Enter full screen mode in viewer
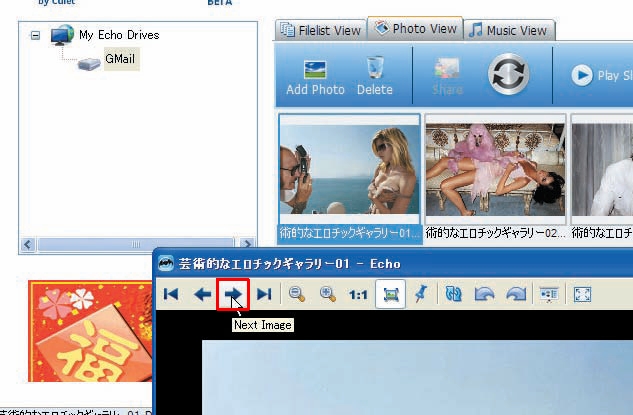633x415 pixels. pyautogui.click(x=582, y=294)
